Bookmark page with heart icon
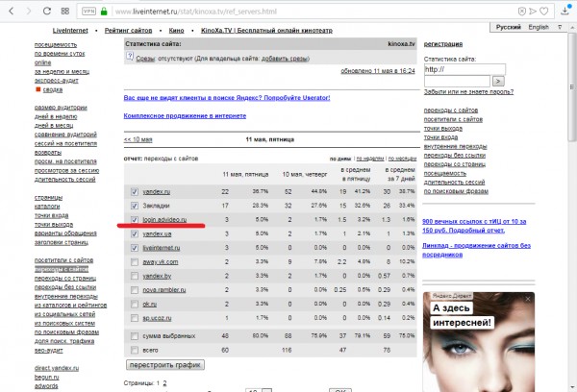The image size is (577, 392). tap(544, 12)
